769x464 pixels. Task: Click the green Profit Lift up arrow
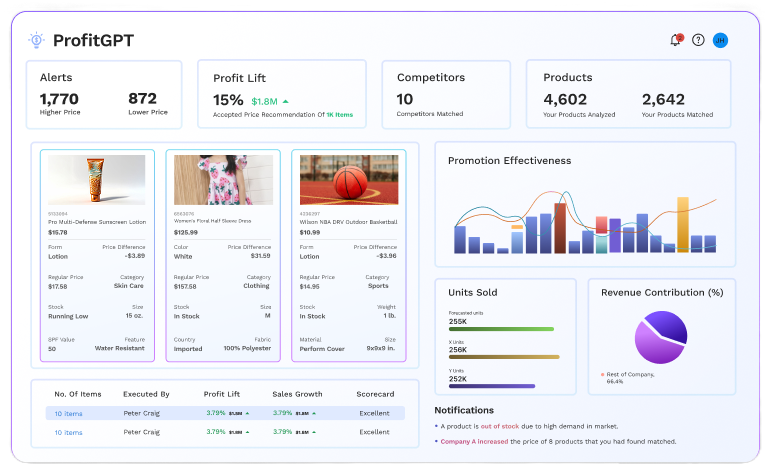click(x=285, y=101)
